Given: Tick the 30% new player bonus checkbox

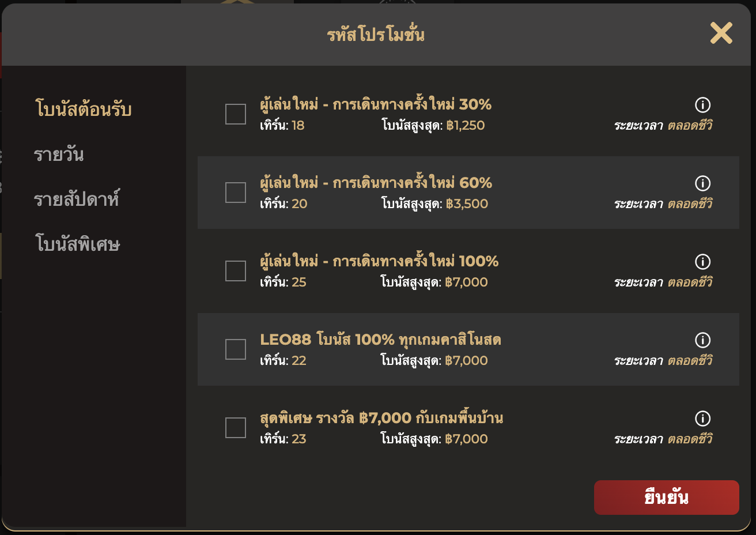Looking at the screenshot, I should pos(236,114).
